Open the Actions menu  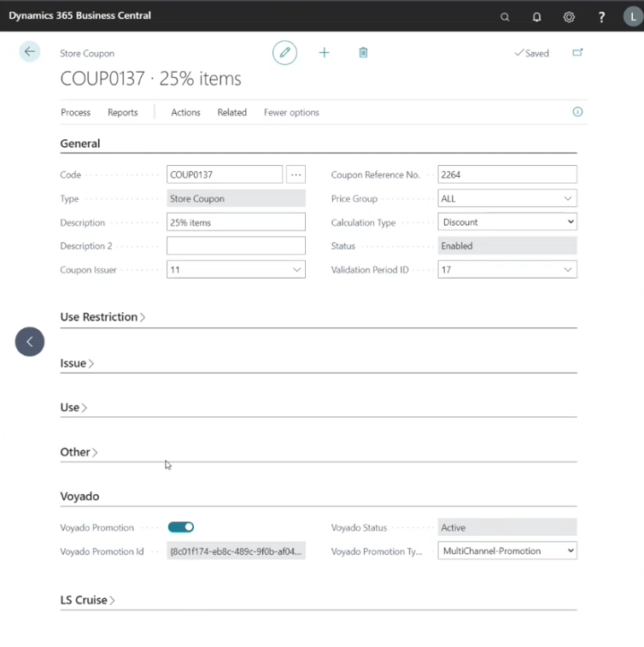(185, 112)
